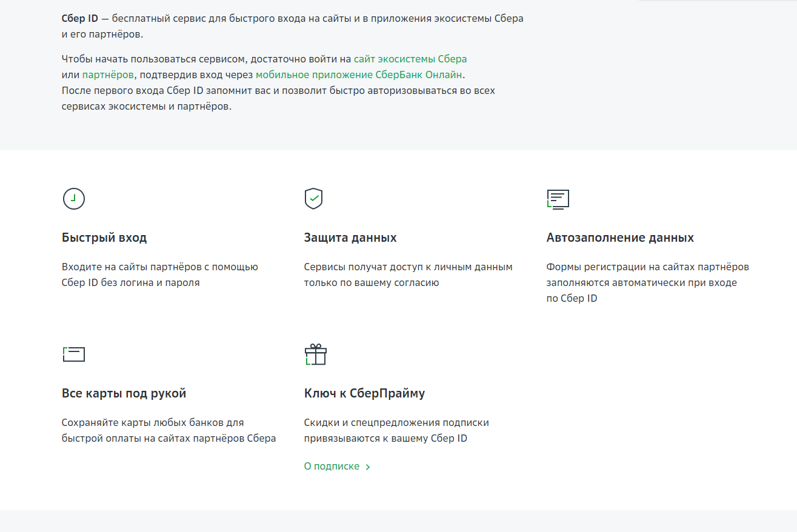The image size is (797, 532).
Task: Click the Автозаполнение данных heading
Action: point(620,238)
